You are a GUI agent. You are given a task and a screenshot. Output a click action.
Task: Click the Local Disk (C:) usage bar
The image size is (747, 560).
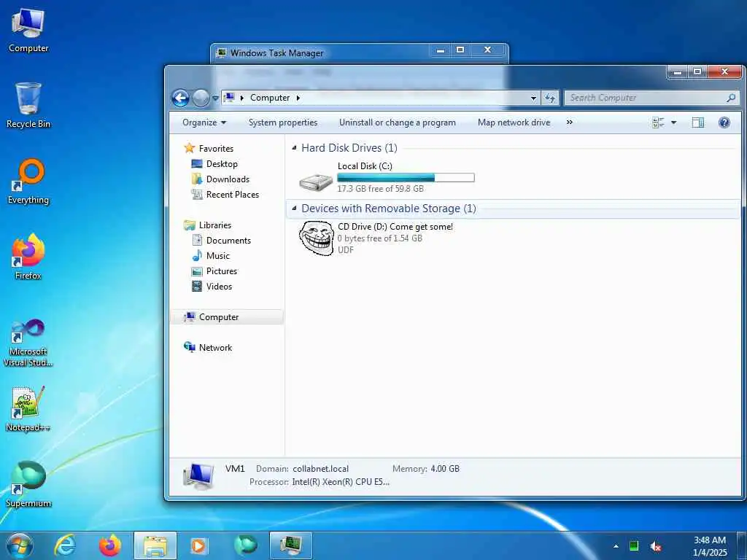[406, 178]
